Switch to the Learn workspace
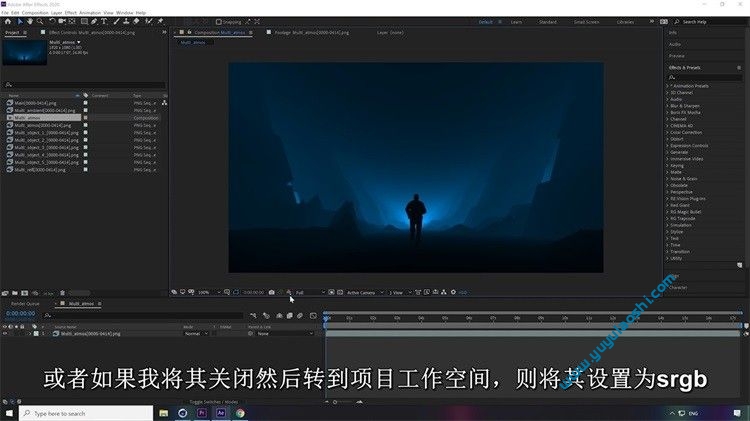The height and width of the screenshot is (421, 750). (516, 22)
